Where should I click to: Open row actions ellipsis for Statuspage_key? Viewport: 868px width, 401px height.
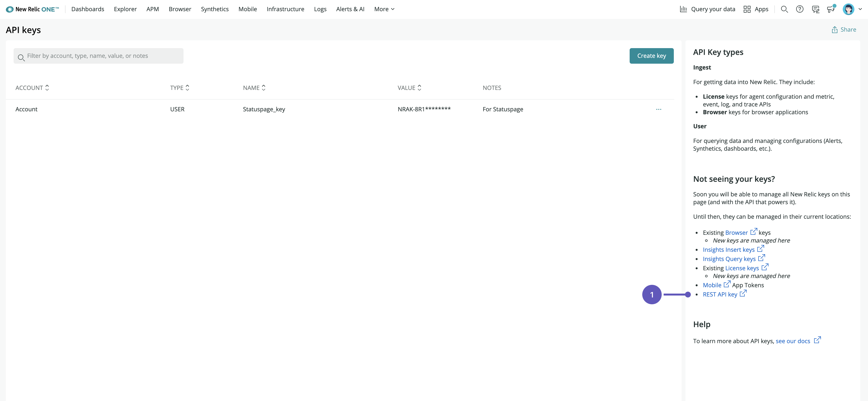click(x=659, y=109)
